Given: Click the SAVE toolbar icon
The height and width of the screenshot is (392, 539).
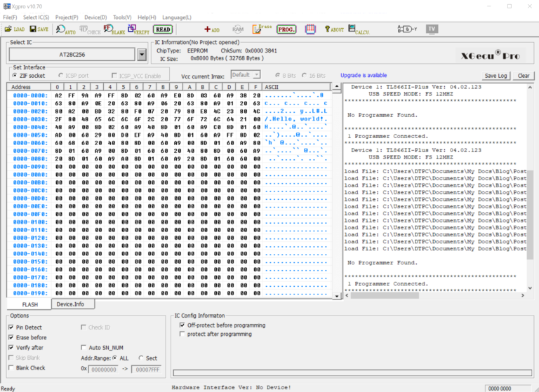Looking at the screenshot, I should tap(39, 29).
